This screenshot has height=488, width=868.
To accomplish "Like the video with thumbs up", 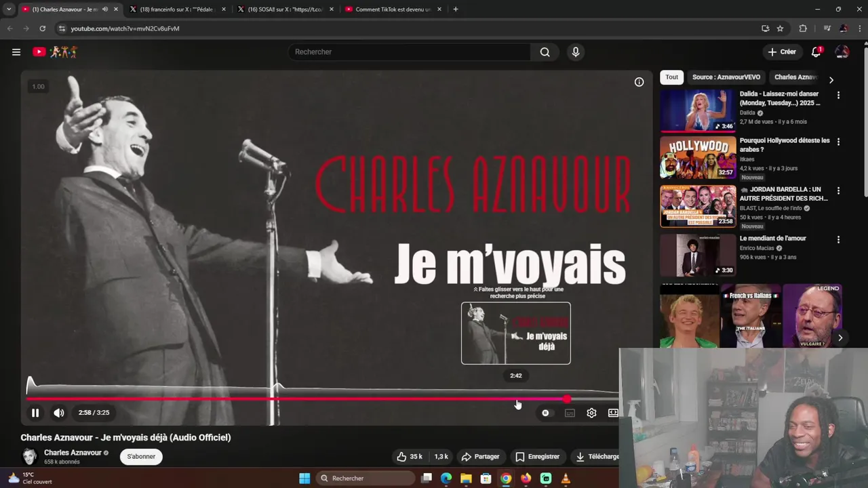I will coord(409,457).
